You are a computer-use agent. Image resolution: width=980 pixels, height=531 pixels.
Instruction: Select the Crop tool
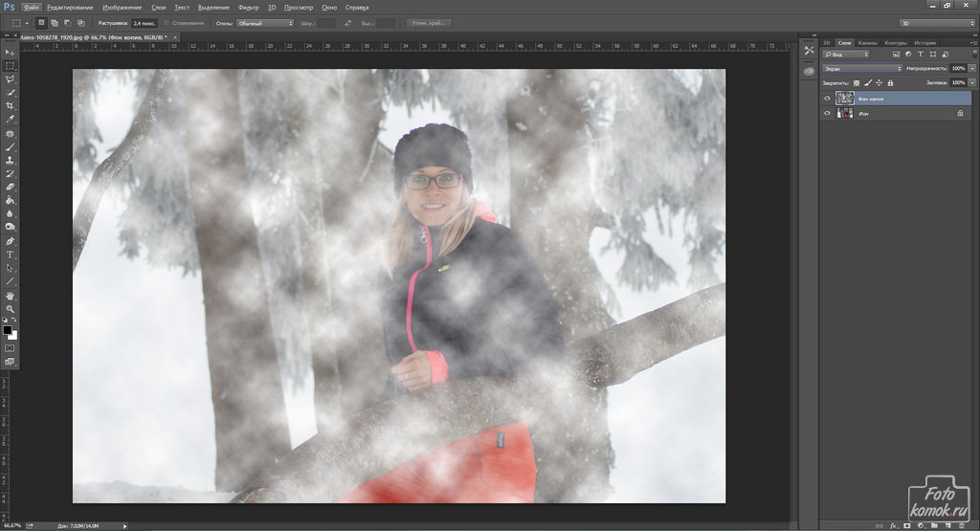10,105
